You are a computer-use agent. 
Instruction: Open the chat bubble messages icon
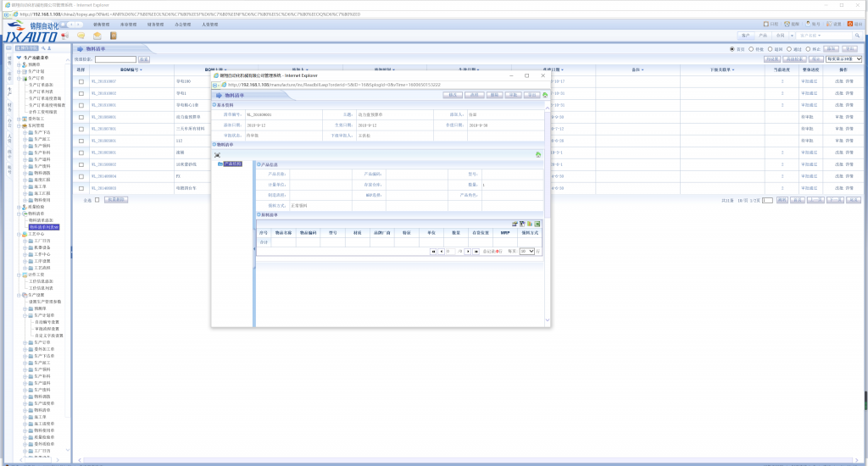(x=81, y=36)
